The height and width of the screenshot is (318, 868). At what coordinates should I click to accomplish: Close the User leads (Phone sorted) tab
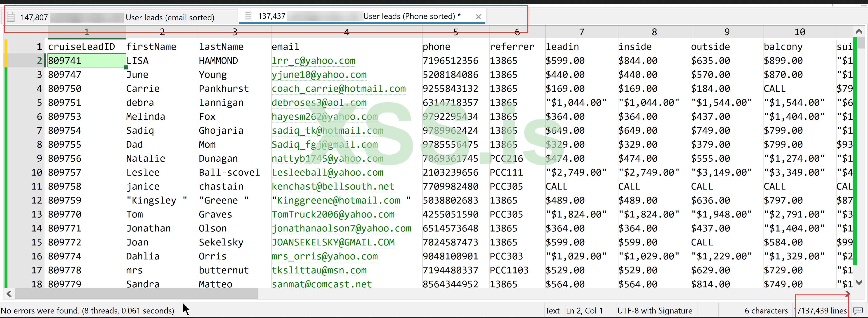point(478,16)
